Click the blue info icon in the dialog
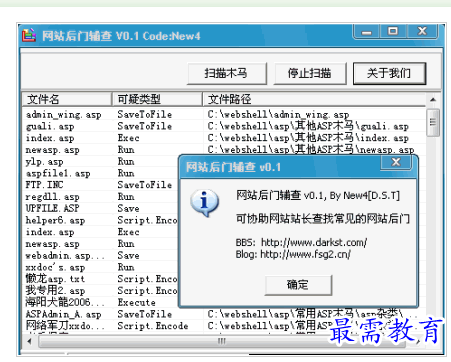The height and width of the screenshot is (362, 451). pos(205,203)
